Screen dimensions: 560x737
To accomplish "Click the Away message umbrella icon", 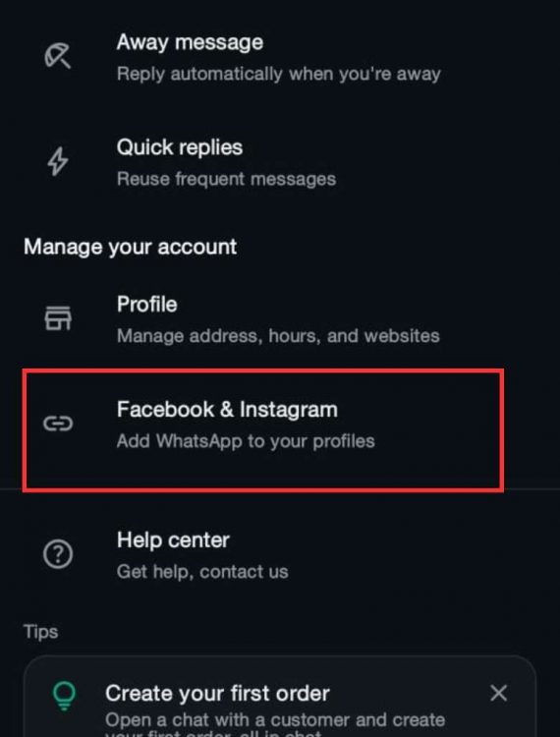I will (57, 56).
